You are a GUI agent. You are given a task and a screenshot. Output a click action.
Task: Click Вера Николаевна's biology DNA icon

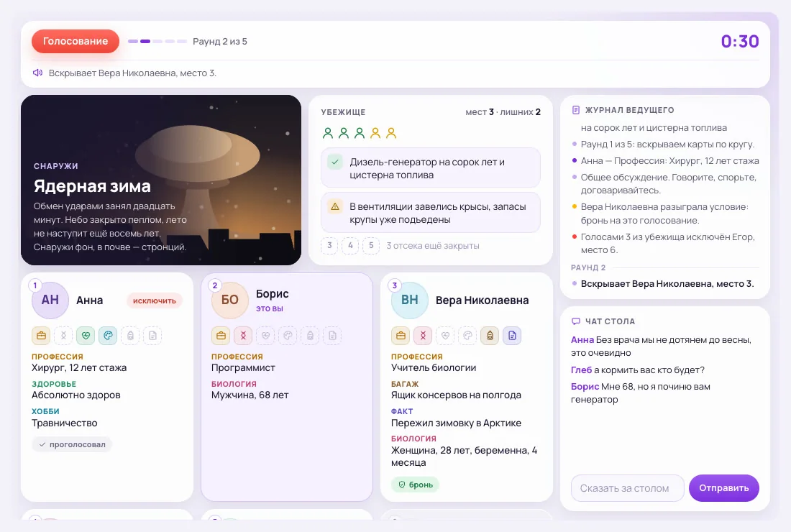[x=423, y=335]
